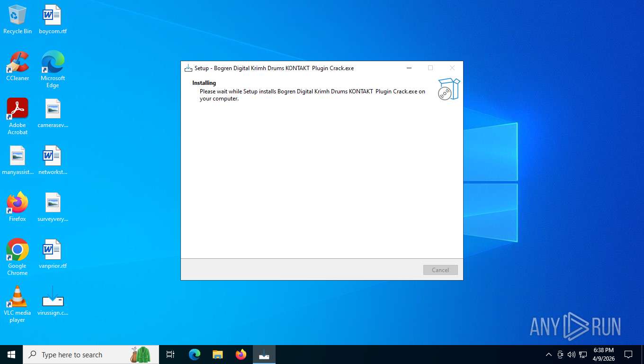Select vanprior.rtf document on desktop
The width and height of the screenshot is (644, 364).
pyautogui.click(x=53, y=254)
